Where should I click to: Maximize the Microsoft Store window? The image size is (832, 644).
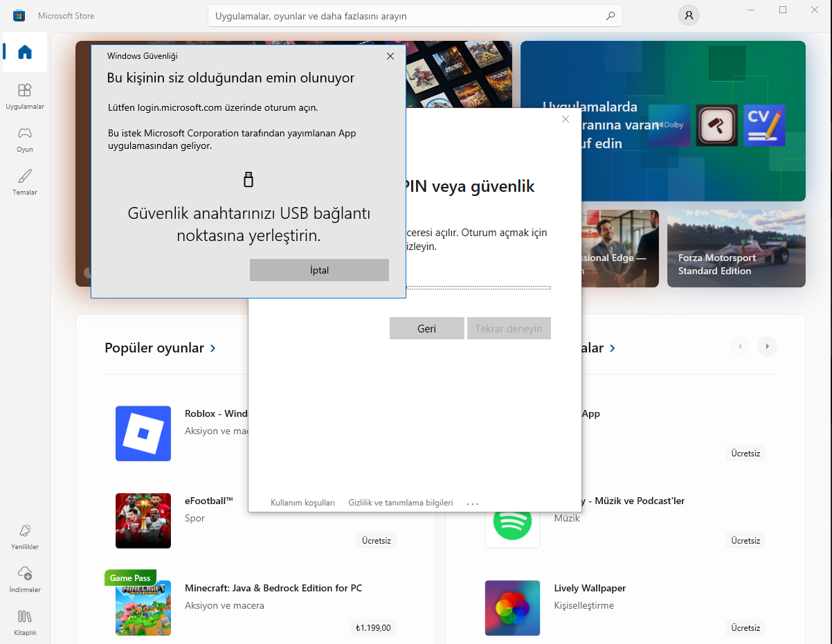[783, 10]
